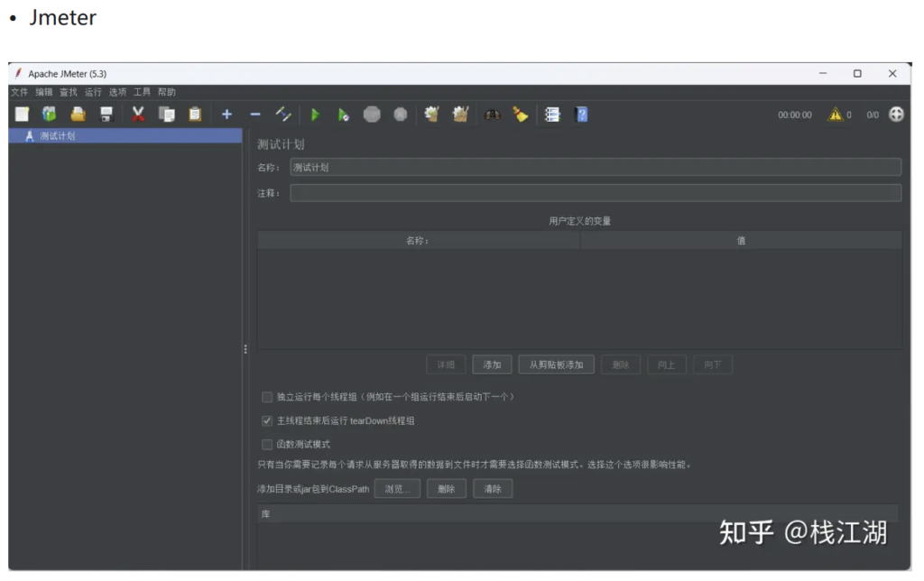Click the Save disk icon in toolbar
Image resolution: width=924 pixels, height=581 pixels.
click(106, 115)
